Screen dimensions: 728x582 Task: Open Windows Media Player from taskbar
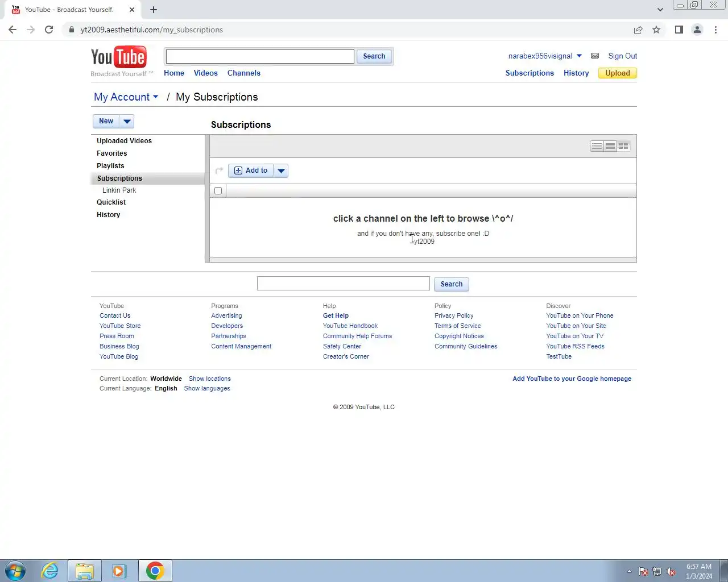tap(119, 571)
